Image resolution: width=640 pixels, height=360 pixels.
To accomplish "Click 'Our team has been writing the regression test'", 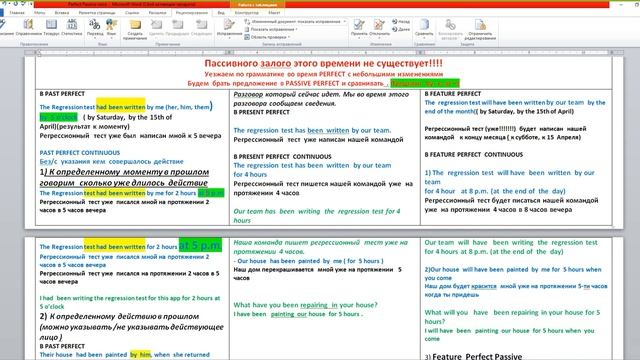I will 308,211.
